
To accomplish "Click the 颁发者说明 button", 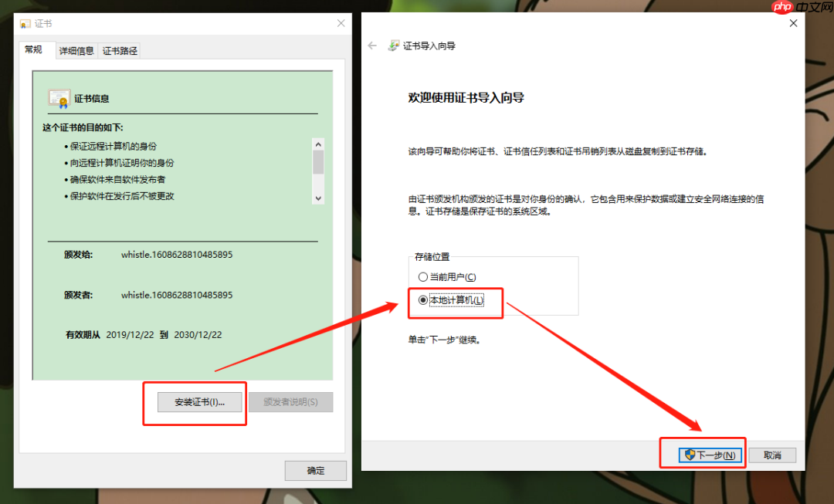I will point(290,401).
